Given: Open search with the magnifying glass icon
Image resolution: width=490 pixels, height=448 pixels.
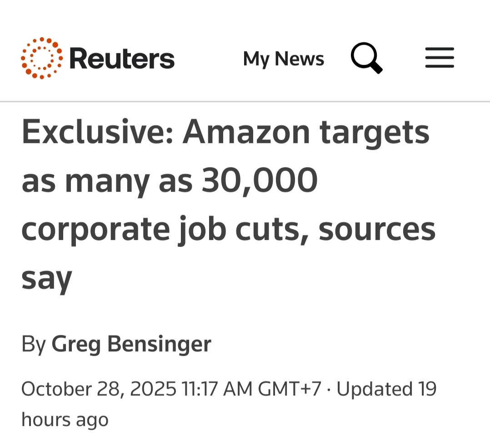Looking at the screenshot, I should click(x=366, y=59).
